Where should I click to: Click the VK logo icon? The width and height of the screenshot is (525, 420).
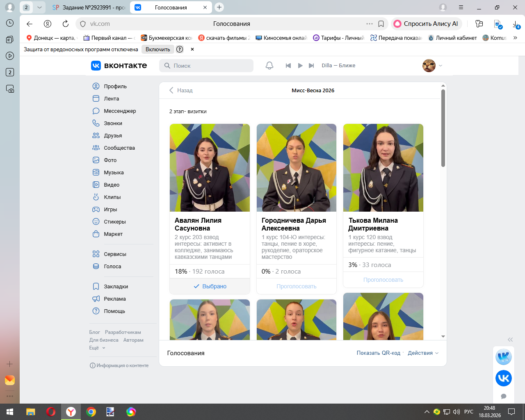96,66
